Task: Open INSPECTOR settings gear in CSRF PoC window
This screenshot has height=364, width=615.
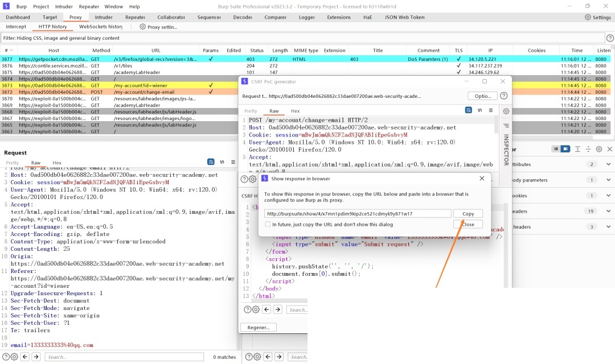Action: 506,111
